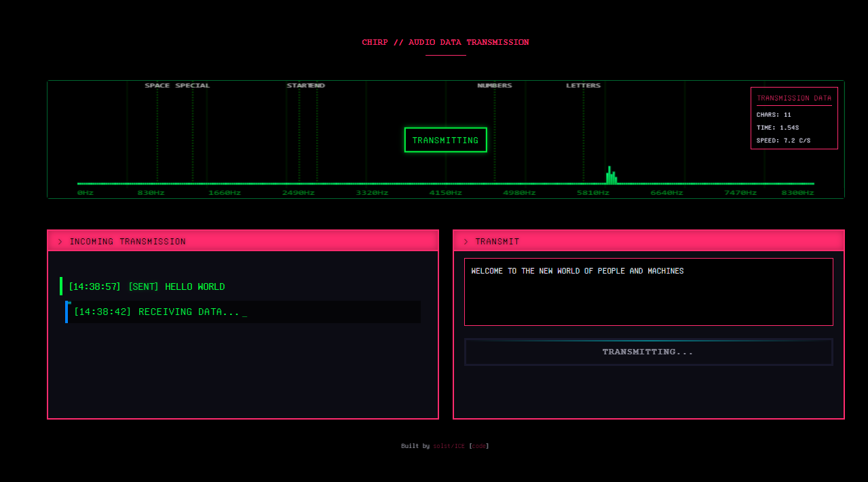Click the TIME: 1.54S readout
The width and height of the screenshot is (868, 482).
pos(778,128)
